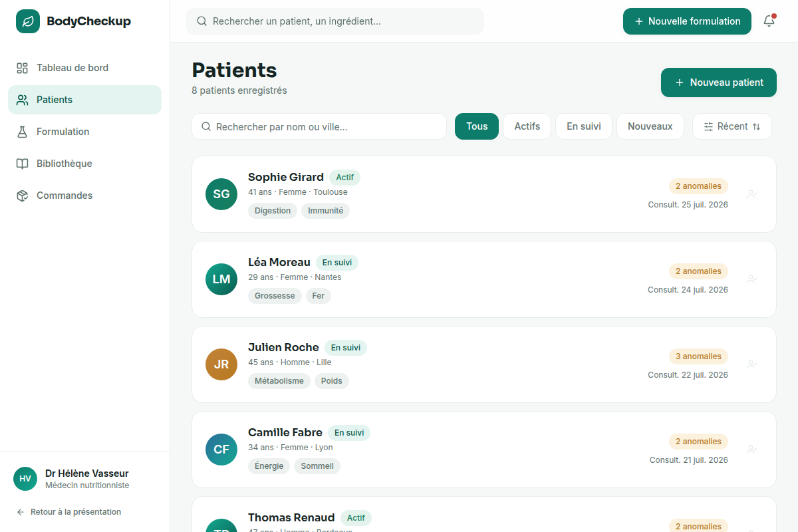Filter patients by En suivi
The image size is (798, 532).
(584, 126)
